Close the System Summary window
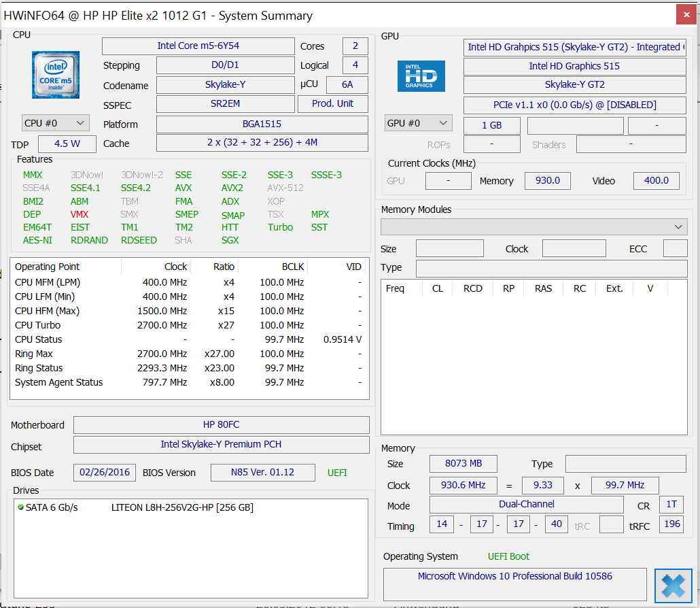This screenshot has width=700, height=608. [685, 14]
